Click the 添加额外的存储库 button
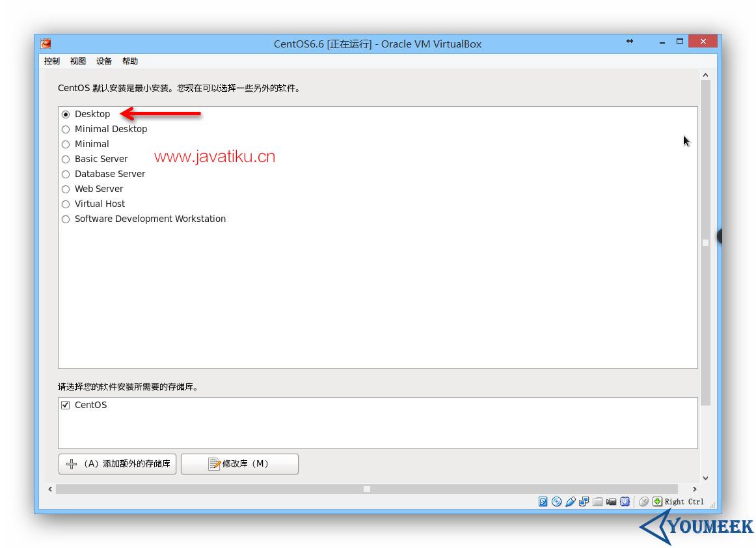756x548 pixels. tap(117, 464)
